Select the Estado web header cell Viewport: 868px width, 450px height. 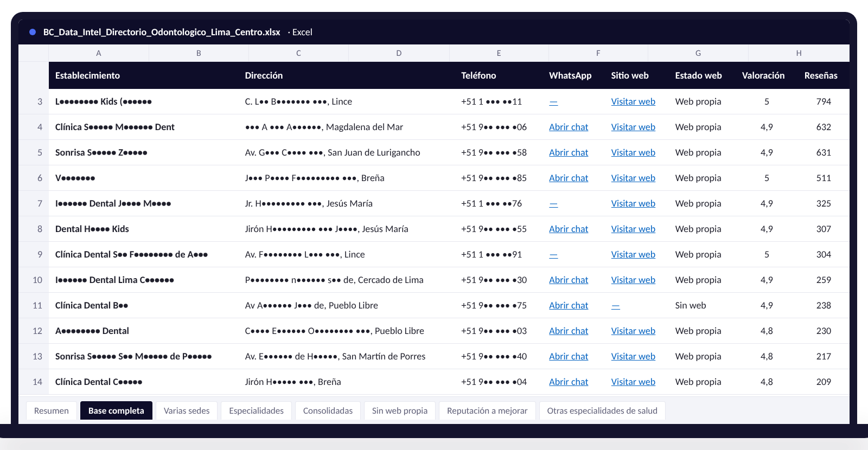[699, 75]
